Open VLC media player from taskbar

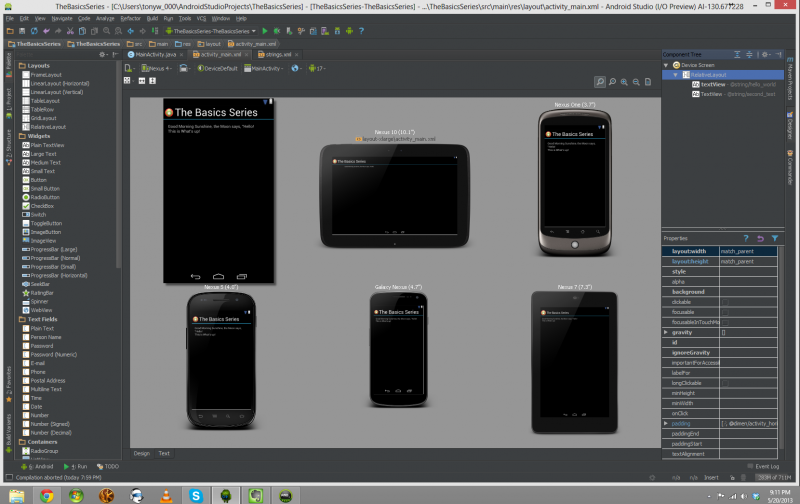[x=166, y=495]
